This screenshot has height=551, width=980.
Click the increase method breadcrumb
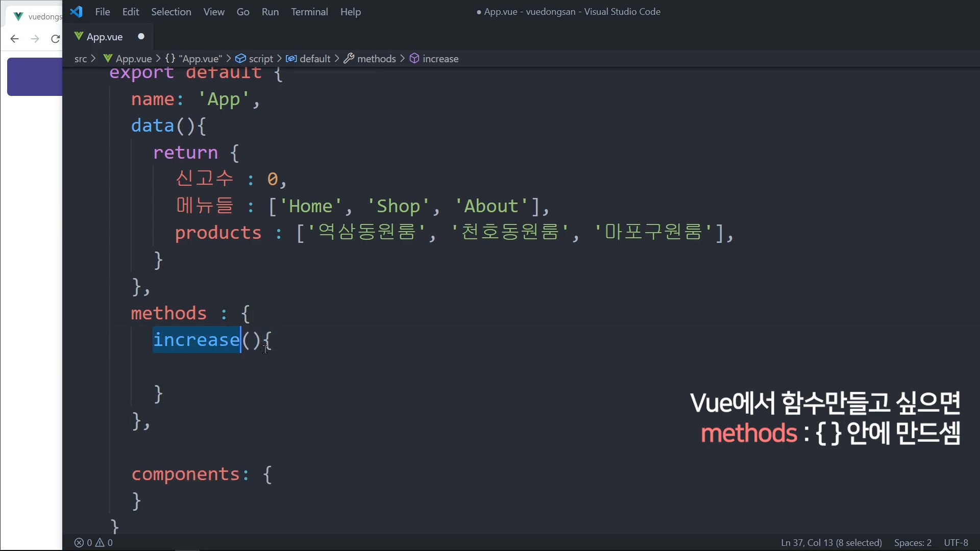440,59
